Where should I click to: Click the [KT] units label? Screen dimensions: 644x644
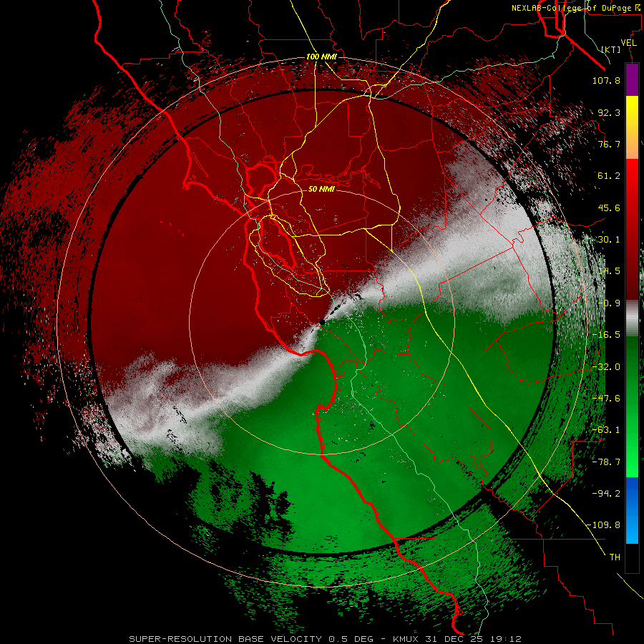click(x=611, y=49)
